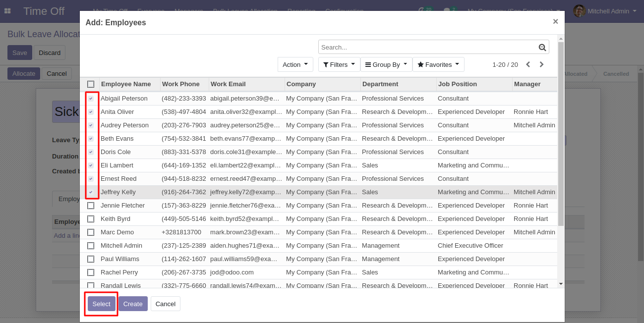Check Keith Byrd's checkbox
This screenshot has height=323, width=644.
point(91,219)
